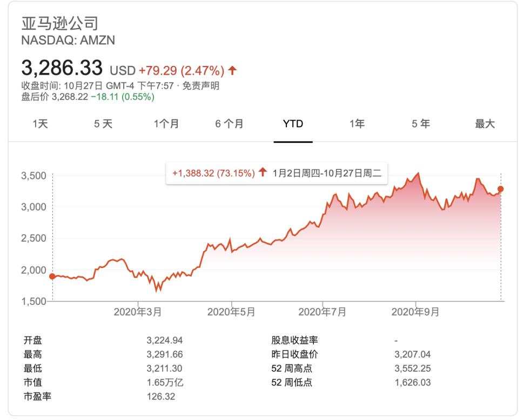Click the 2020年3月 axis label
The width and height of the screenshot is (524, 420).
138,312
